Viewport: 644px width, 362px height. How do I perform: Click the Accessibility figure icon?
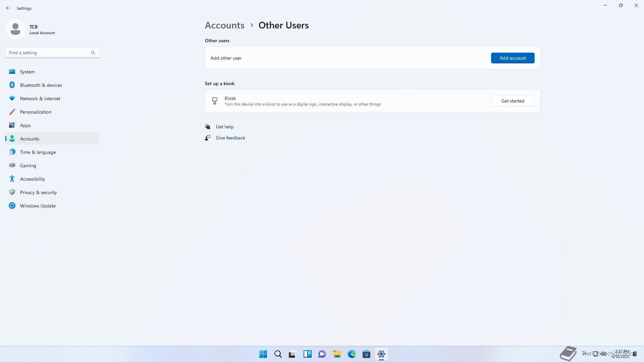(12, 179)
